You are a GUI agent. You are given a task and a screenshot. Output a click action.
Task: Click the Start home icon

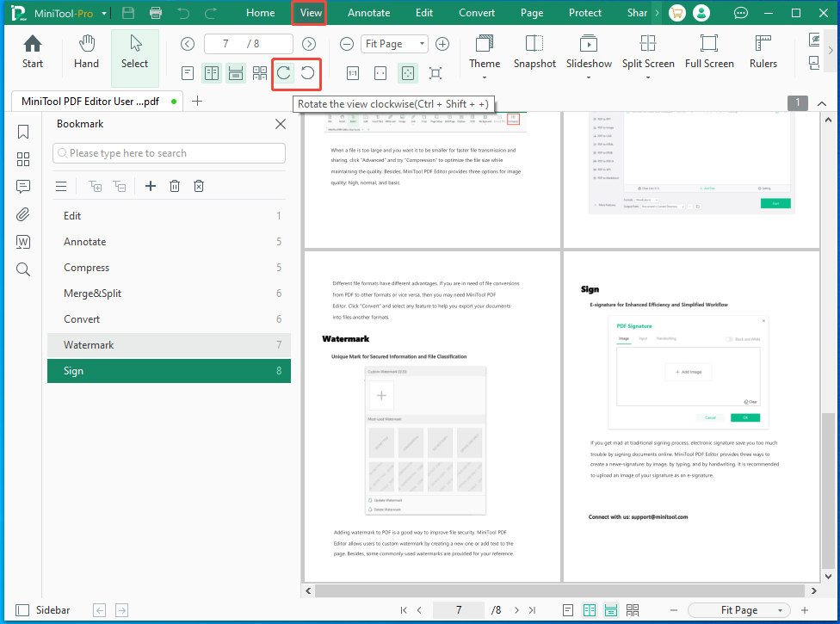pos(33,52)
